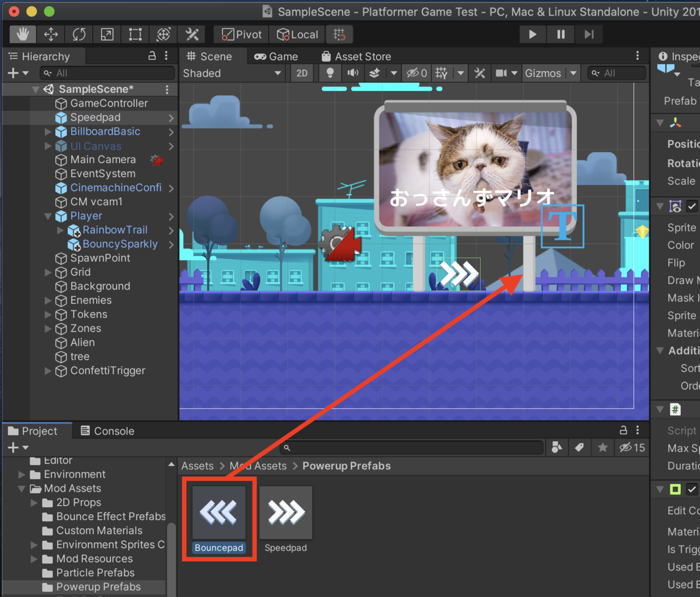Collapse Player object in Hierarchy

pos(48,216)
